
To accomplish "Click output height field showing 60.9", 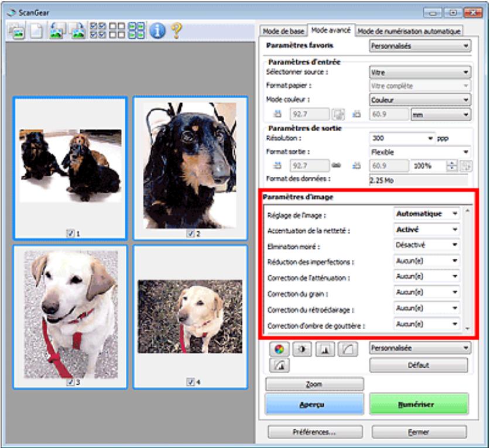I will (389, 166).
